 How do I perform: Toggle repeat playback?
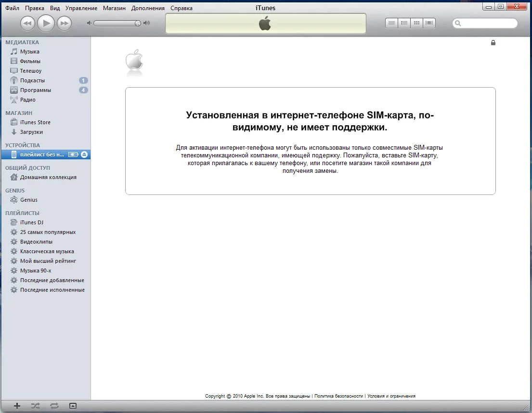click(x=54, y=406)
